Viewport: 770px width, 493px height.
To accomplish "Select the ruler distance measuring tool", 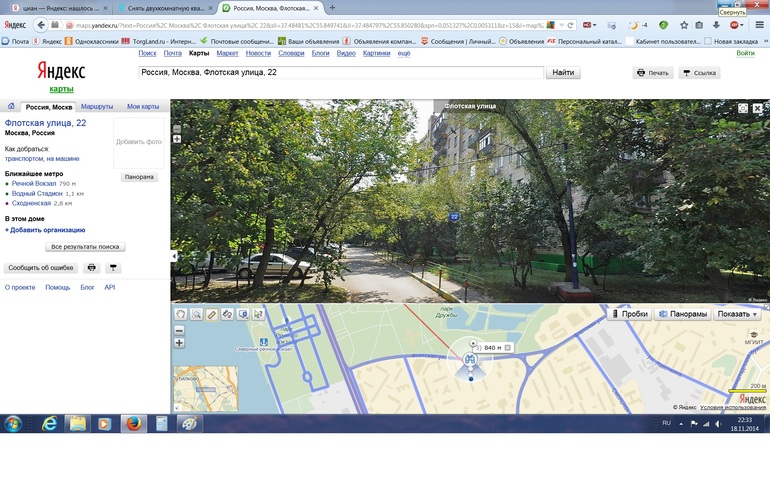I will 211,314.
